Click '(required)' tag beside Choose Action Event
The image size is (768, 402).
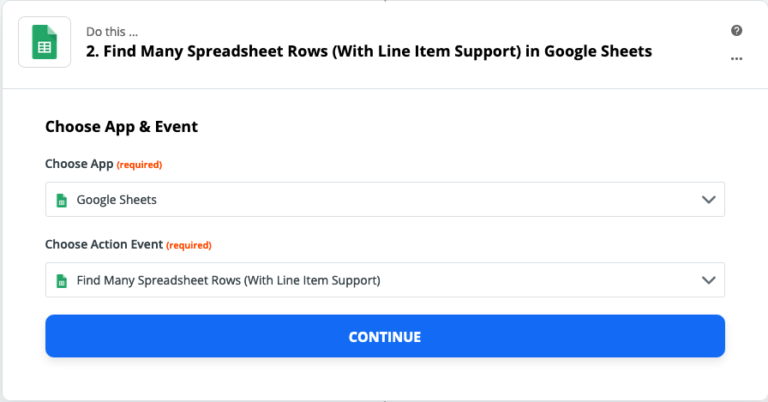coord(188,245)
